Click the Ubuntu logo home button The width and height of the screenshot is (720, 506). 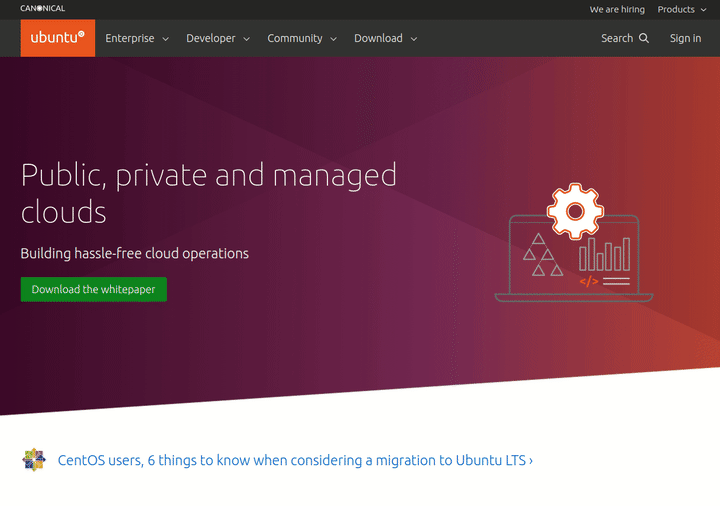tap(57, 38)
